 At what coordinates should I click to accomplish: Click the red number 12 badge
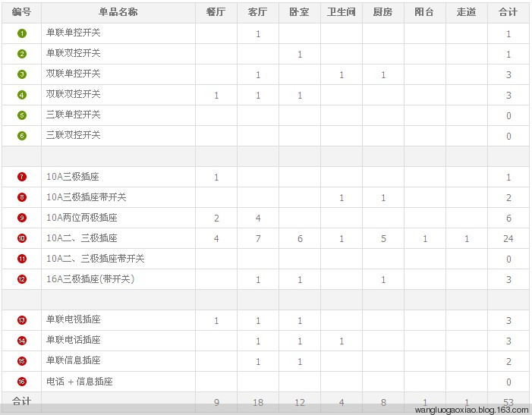click(22, 279)
